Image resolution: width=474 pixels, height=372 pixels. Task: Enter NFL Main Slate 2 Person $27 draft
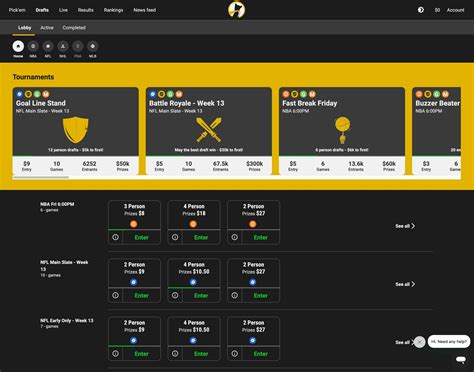(x=261, y=295)
